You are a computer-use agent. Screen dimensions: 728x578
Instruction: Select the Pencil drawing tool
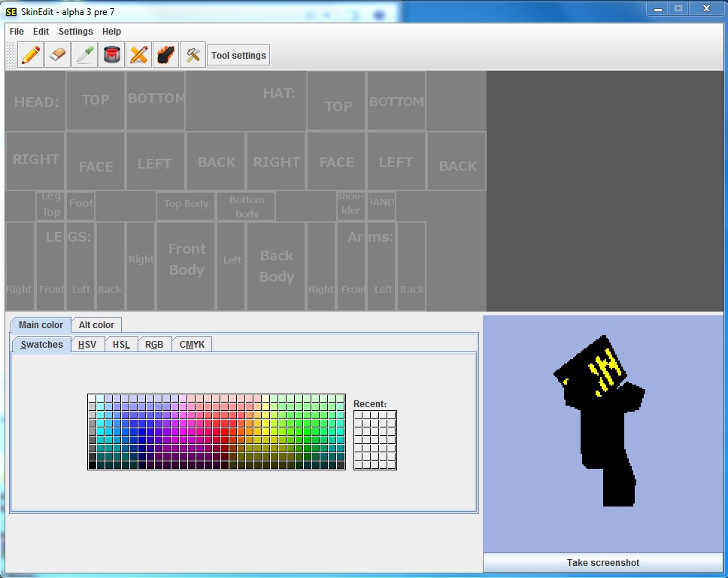(x=31, y=55)
